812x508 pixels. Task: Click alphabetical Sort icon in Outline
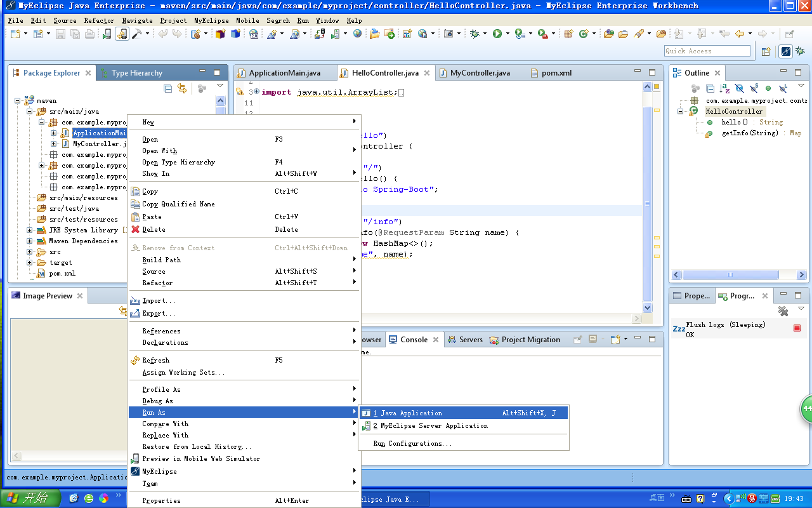pos(724,88)
